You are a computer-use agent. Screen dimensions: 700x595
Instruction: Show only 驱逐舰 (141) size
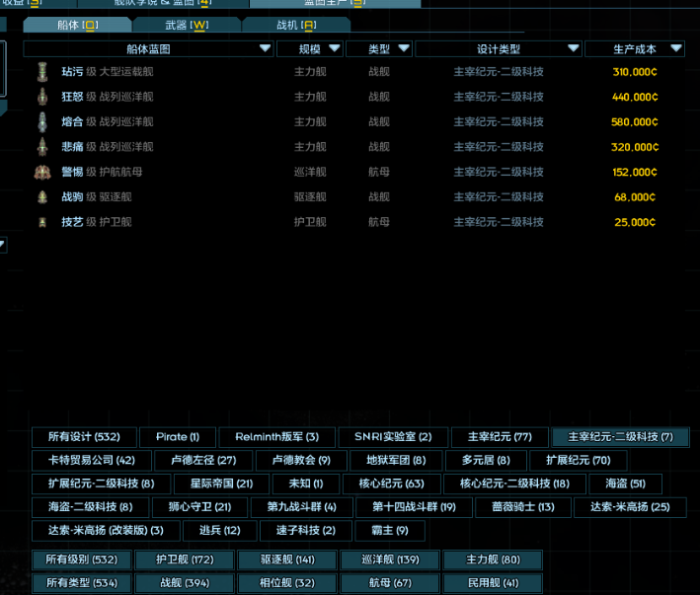tap(287, 559)
